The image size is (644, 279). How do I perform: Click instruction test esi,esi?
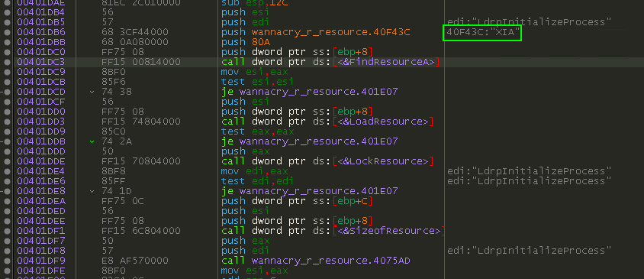pos(257,82)
